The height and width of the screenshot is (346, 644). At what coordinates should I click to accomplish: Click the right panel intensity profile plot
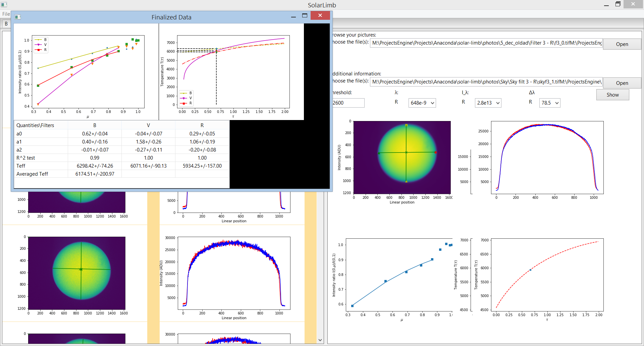[547, 157]
